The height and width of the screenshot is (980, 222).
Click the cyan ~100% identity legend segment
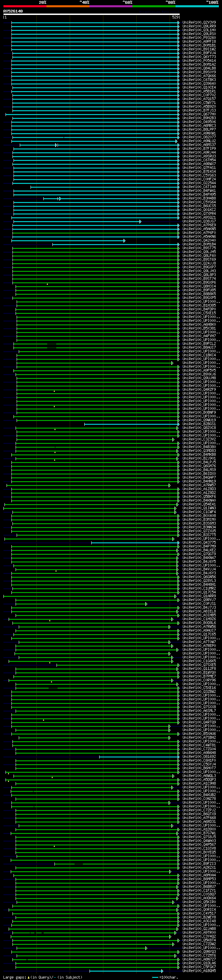pyautogui.click(x=197, y=6)
